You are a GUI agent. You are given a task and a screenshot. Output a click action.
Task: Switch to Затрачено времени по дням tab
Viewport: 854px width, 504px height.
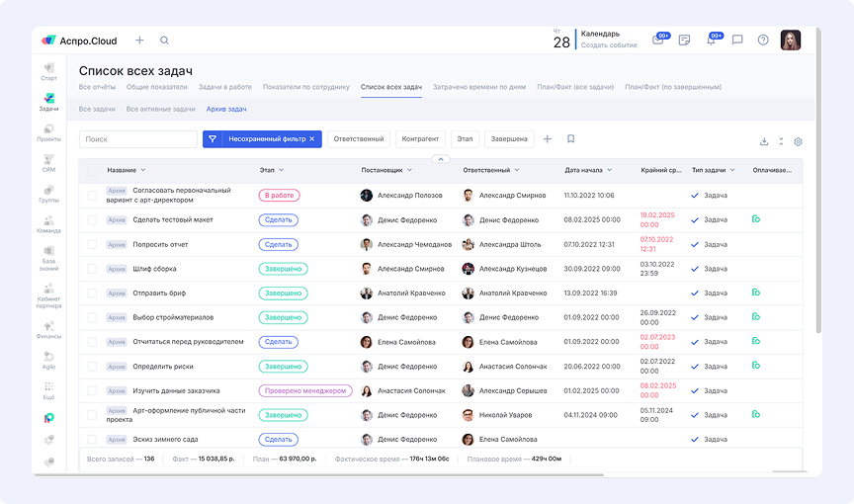(478, 87)
